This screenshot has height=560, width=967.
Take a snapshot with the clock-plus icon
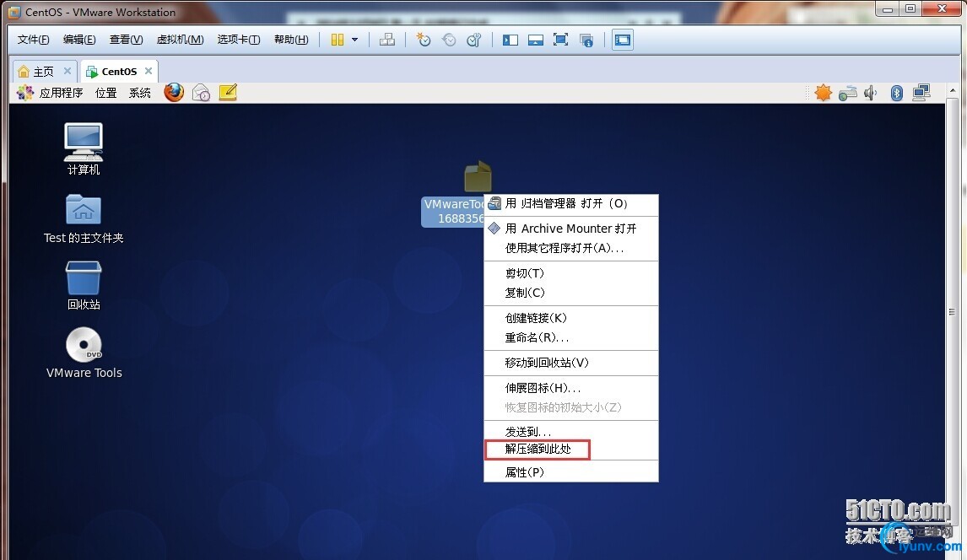[423, 40]
